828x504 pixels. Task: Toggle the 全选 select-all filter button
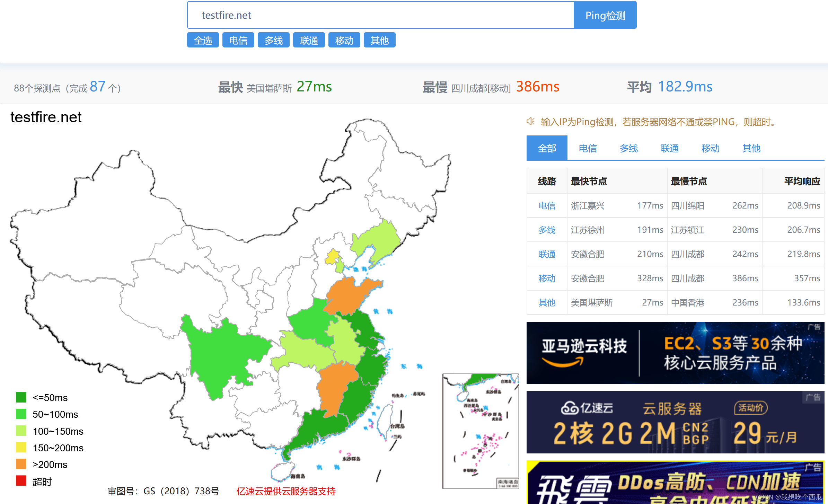[x=203, y=40]
